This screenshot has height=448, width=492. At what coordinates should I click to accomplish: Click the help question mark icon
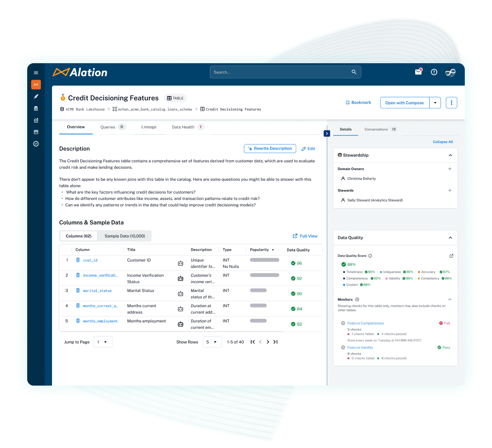(434, 72)
